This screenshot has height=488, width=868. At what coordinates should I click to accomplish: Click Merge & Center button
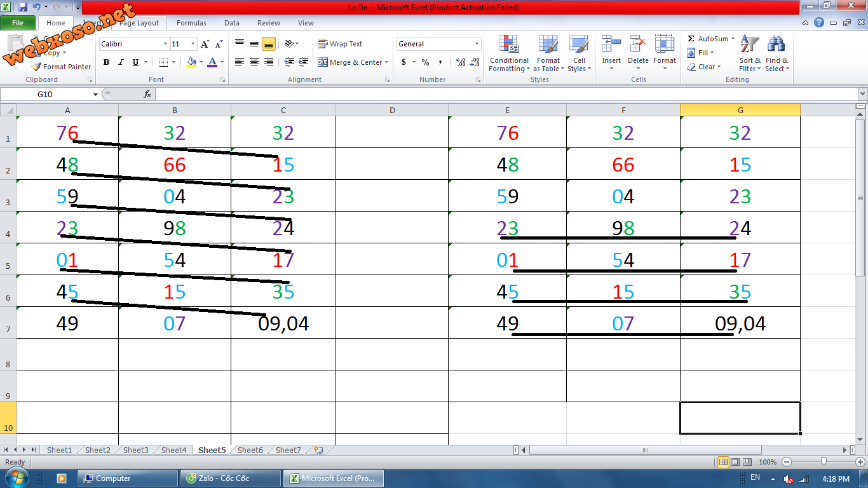pyautogui.click(x=349, y=62)
